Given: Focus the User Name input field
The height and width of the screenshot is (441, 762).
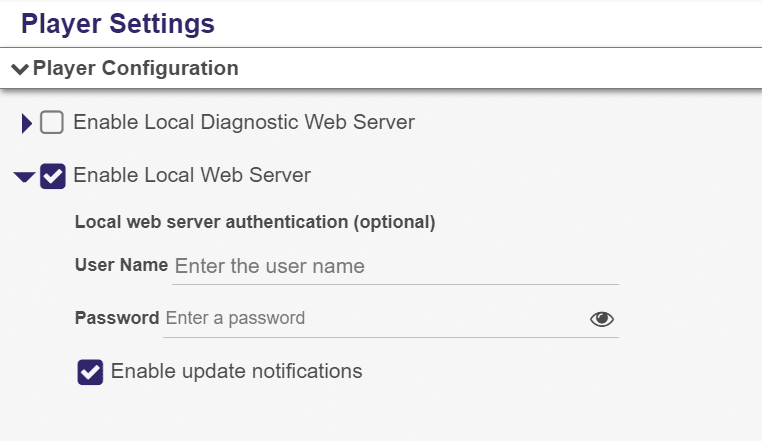Looking at the screenshot, I should (396, 266).
